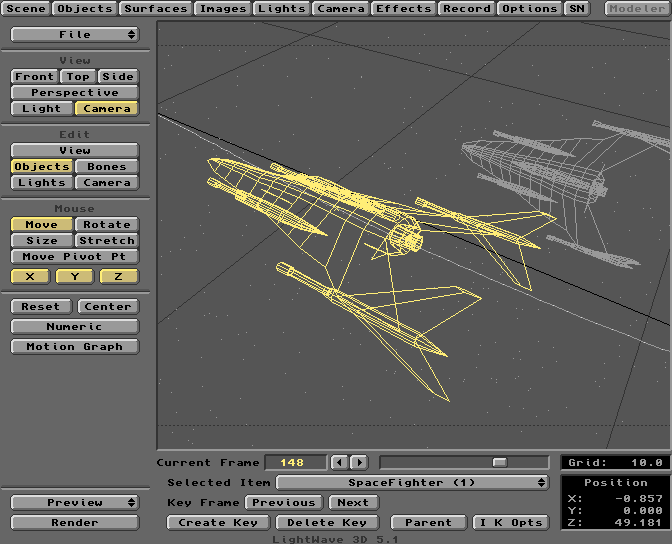
Task: Open the Motion Graph editor
Action: [75, 346]
